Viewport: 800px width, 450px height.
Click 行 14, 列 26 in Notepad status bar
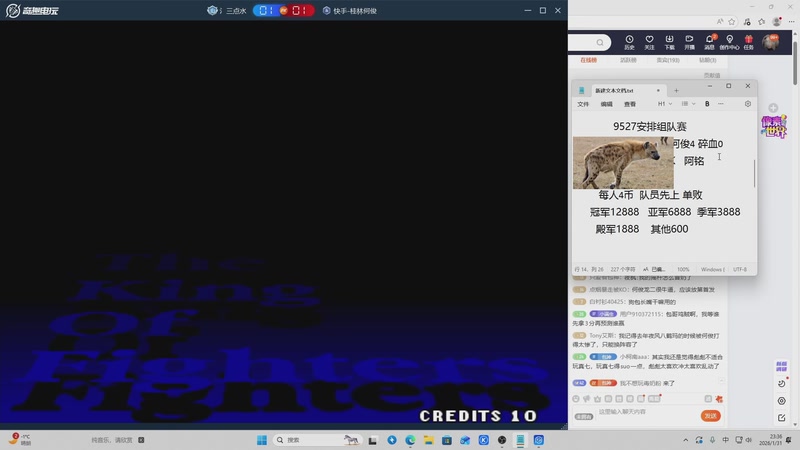[587, 269]
